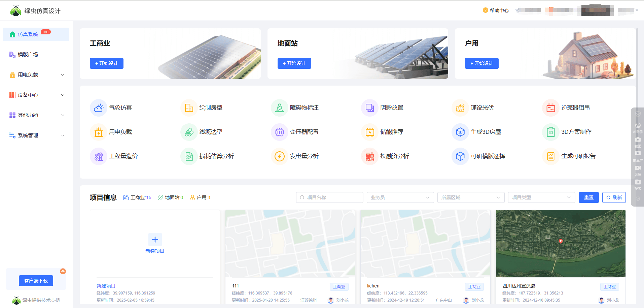Collapse the 客户端下载 panel with orange arrow
Viewport: 644px width, 308px height.
click(x=63, y=271)
